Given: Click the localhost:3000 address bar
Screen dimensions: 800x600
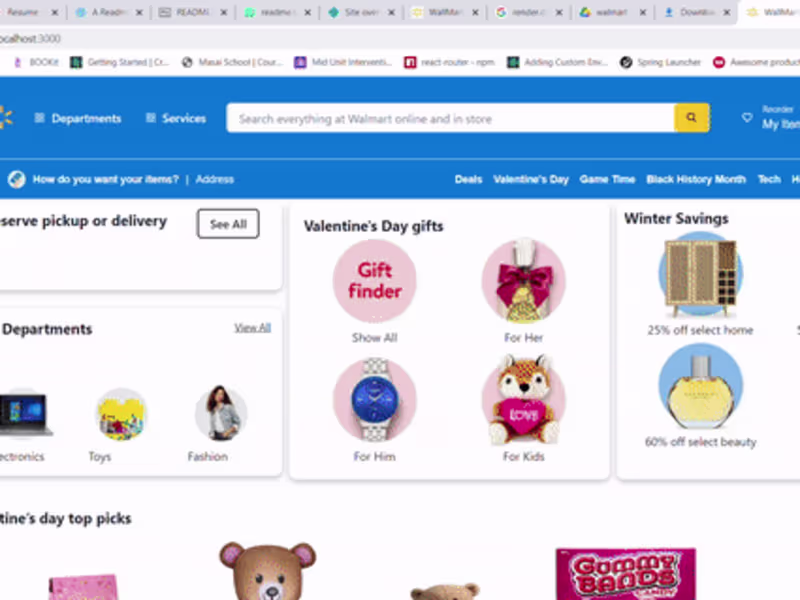Looking at the screenshot, I should pos(400,38).
